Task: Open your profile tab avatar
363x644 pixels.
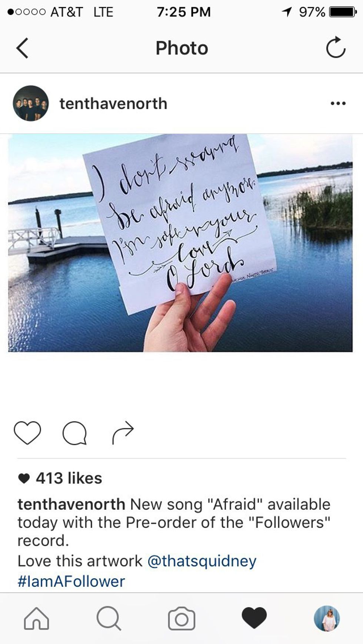Action: coord(327,618)
